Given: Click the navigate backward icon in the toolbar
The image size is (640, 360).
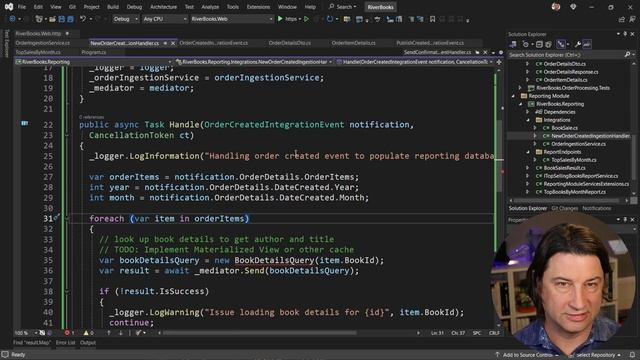Looking at the screenshot, I should tap(12, 19).
